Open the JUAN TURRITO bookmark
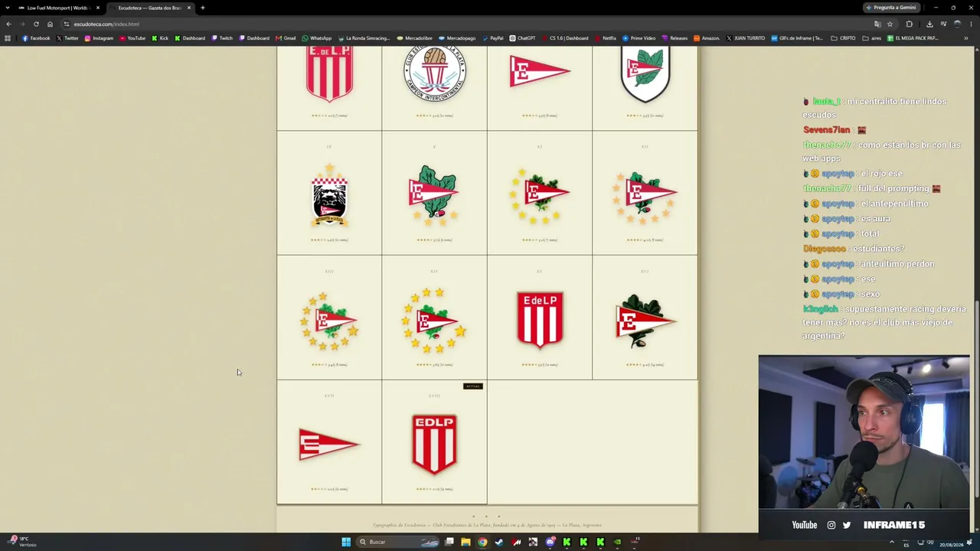Viewport: 980px width, 551px height. pos(745,38)
